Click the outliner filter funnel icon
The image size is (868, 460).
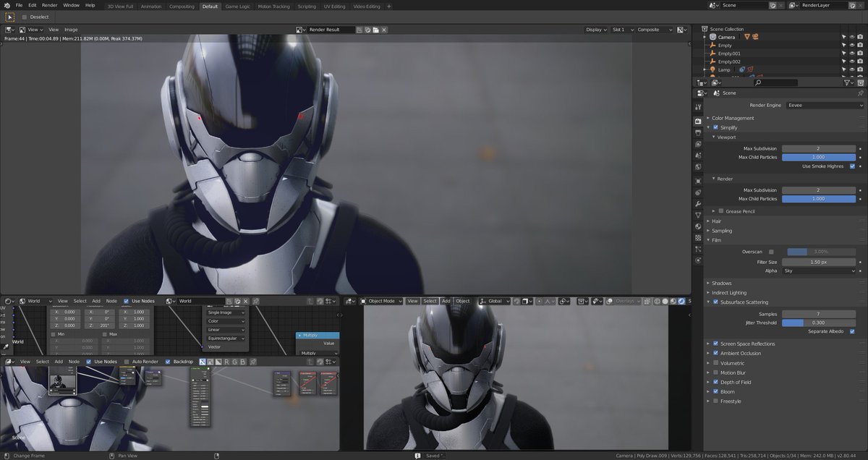(849, 82)
